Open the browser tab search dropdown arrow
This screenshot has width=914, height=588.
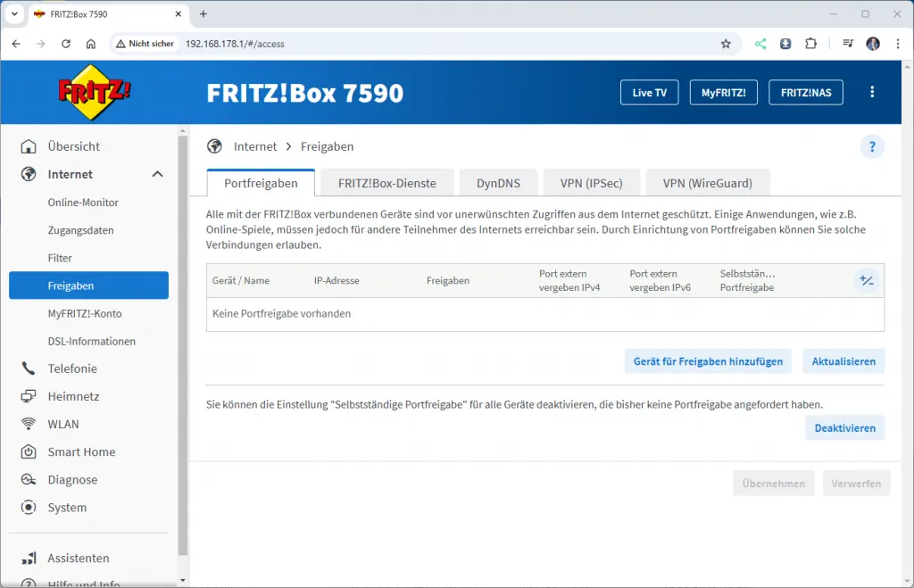point(14,14)
